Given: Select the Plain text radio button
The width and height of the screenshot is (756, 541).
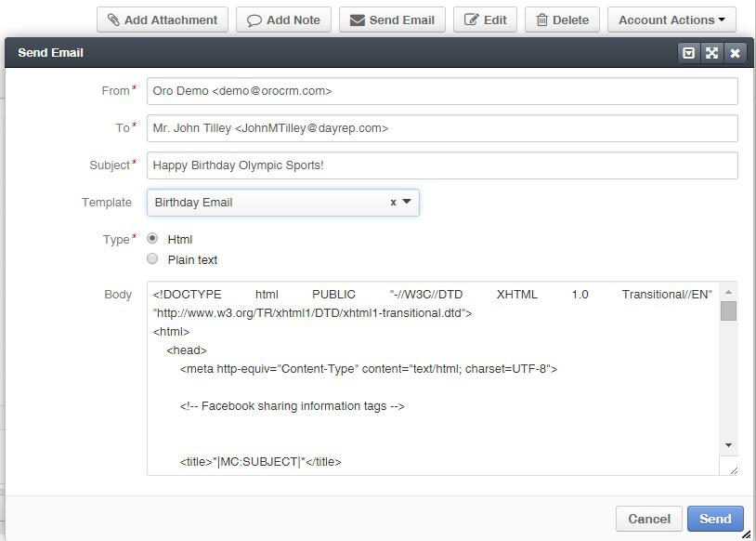Looking at the screenshot, I should 152,258.
